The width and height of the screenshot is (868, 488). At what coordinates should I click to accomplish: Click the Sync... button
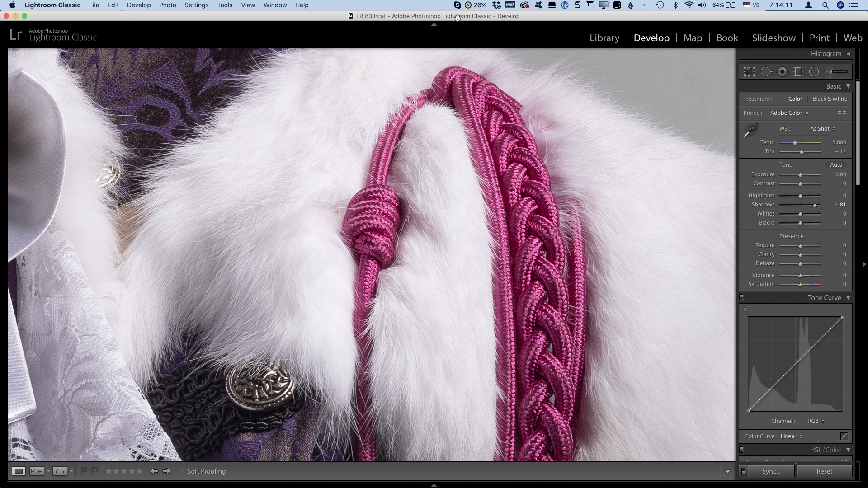coord(771,471)
